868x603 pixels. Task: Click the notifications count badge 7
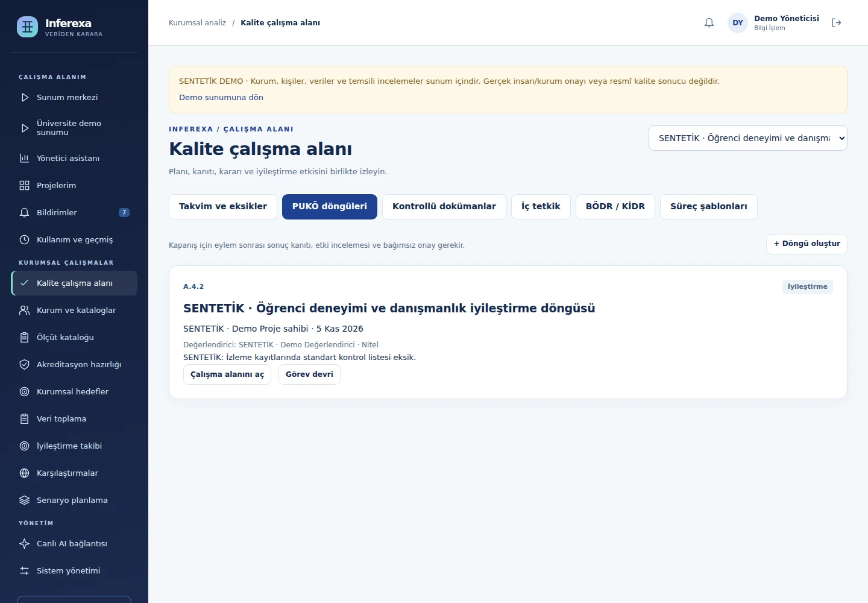pos(124,212)
